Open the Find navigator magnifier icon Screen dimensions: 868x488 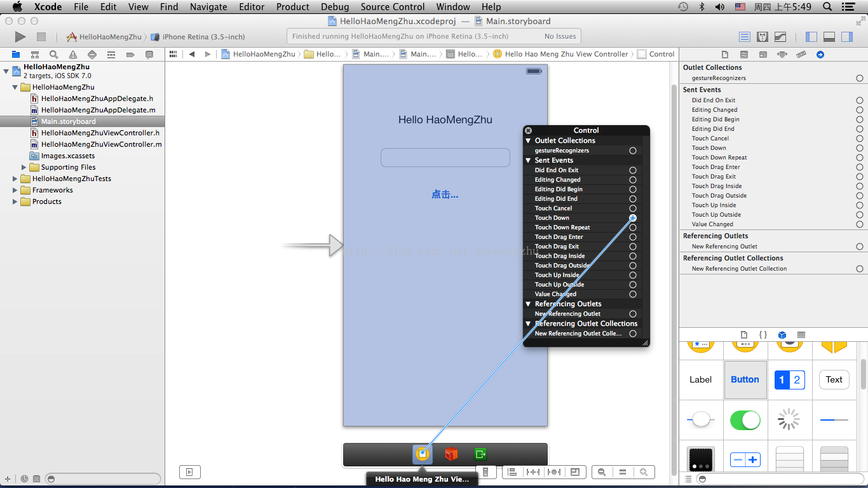54,55
